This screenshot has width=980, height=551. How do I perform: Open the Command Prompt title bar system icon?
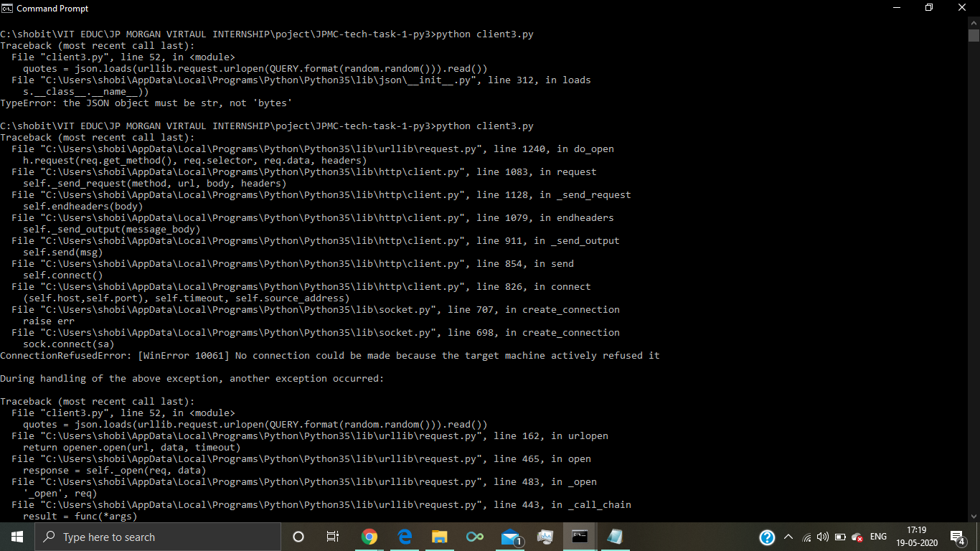click(7, 8)
